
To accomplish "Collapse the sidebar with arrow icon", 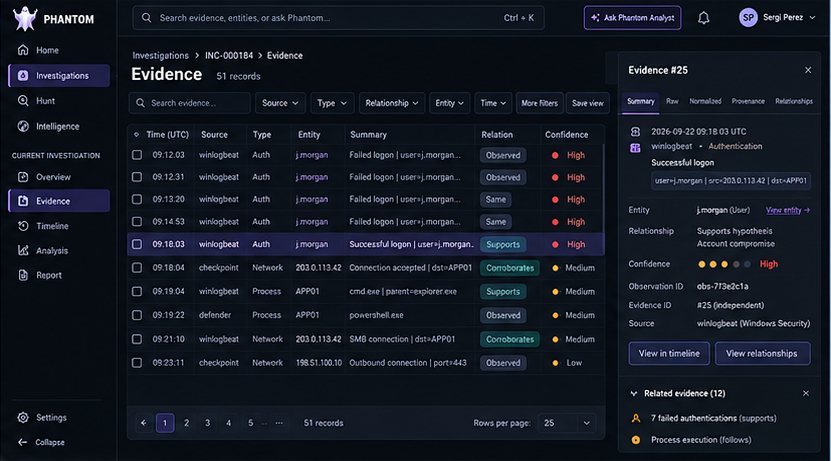I will pos(22,442).
